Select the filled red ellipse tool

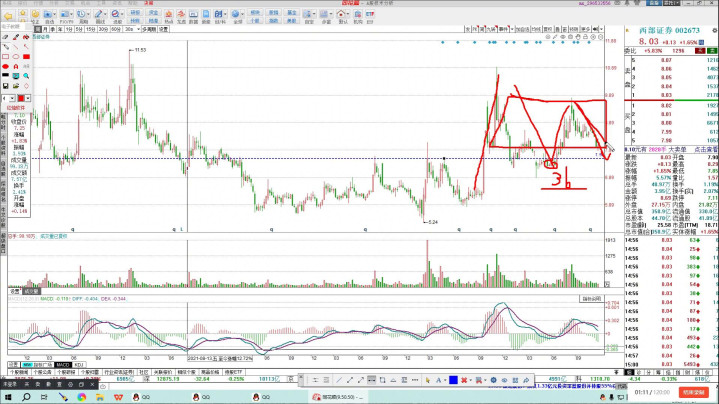(x=6, y=66)
